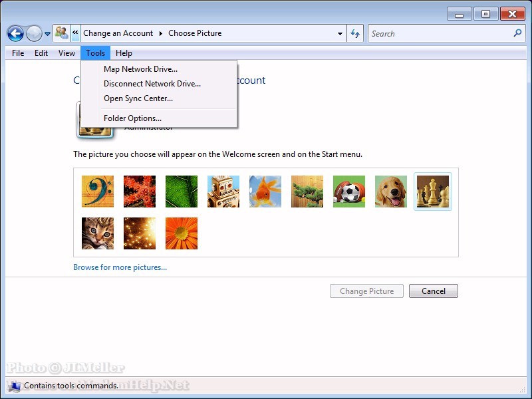Screen dimensions: 532x399
Task: Click the Change an Account breadcrumb
Action: 118,33
